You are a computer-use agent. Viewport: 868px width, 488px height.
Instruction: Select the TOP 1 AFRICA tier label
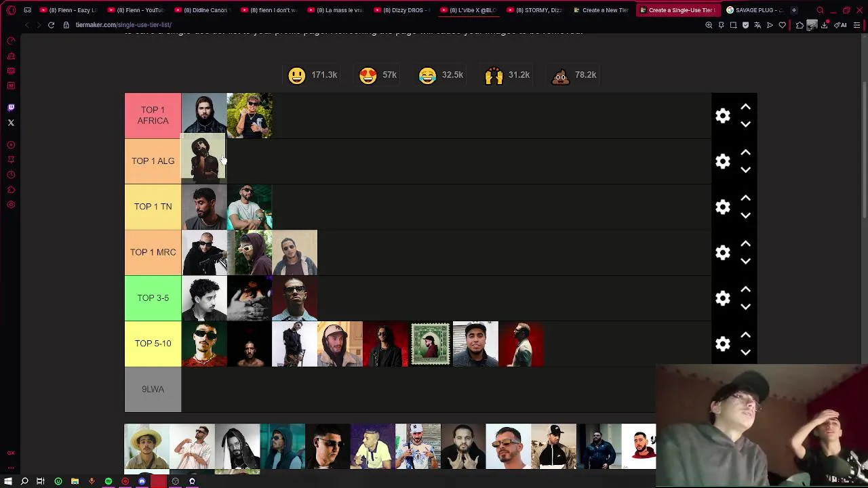pyautogui.click(x=153, y=115)
